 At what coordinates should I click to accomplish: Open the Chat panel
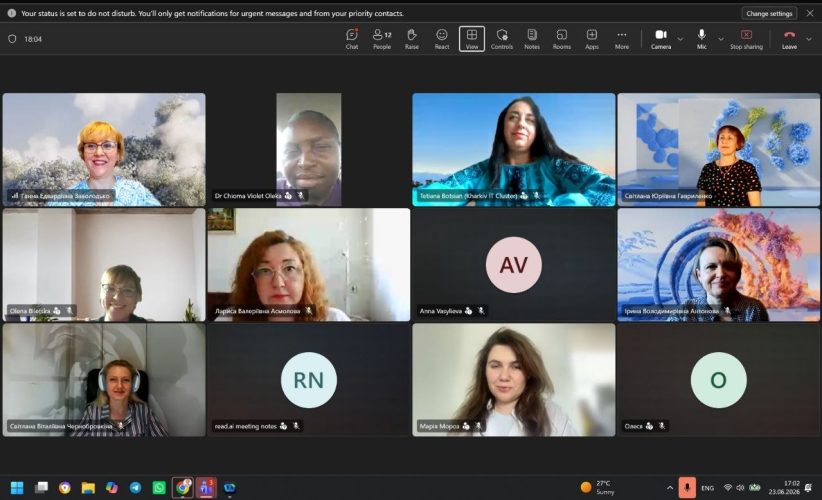(352, 39)
